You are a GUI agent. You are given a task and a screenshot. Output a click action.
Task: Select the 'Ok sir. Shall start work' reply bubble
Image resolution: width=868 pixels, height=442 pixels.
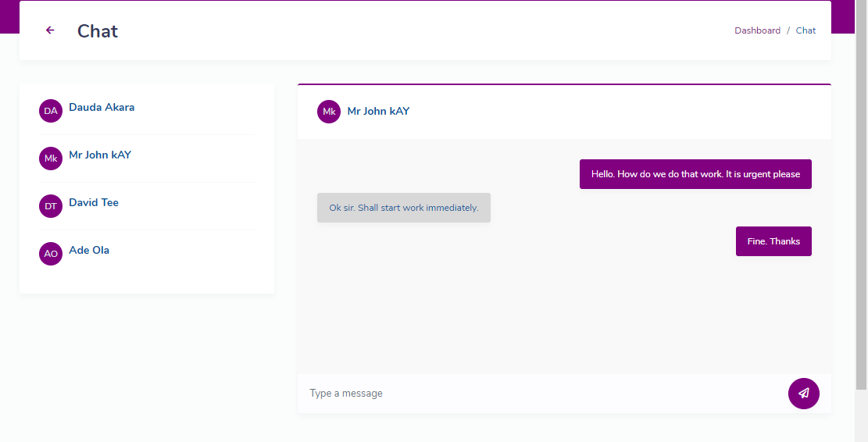pyautogui.click(x=403, y=208)
